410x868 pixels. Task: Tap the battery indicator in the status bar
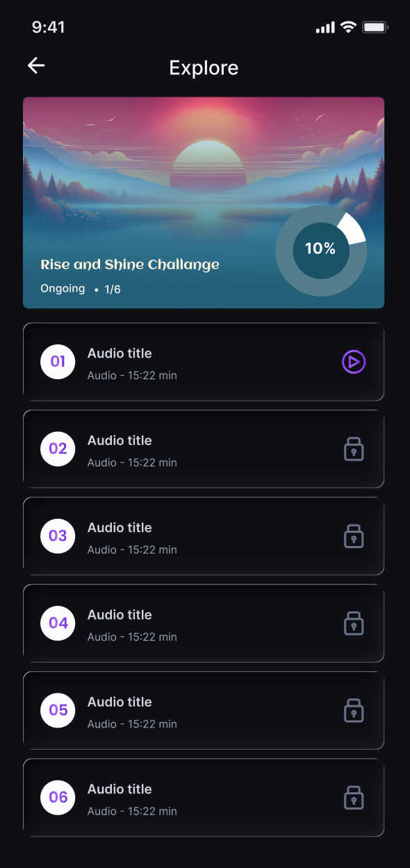pos(375,27)
